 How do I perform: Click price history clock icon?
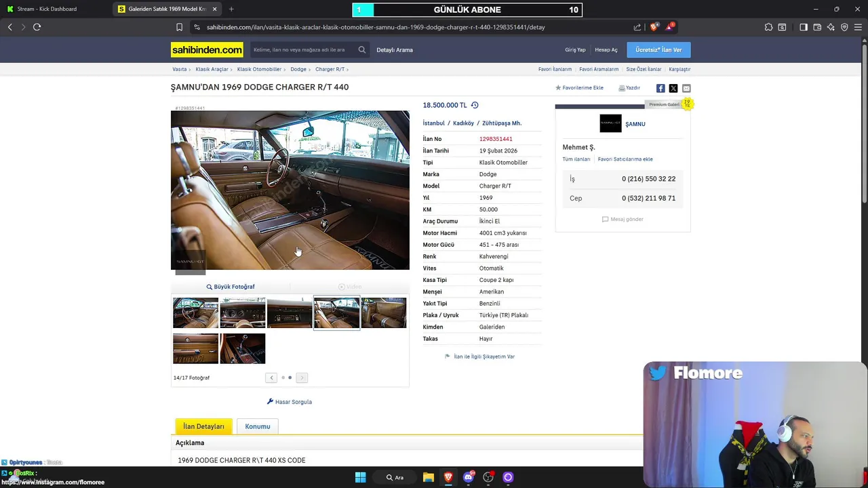point(475,105)
